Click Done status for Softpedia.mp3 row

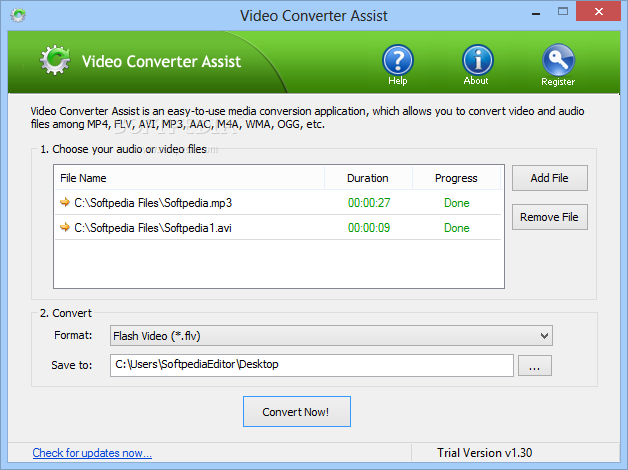pos(457,203)
